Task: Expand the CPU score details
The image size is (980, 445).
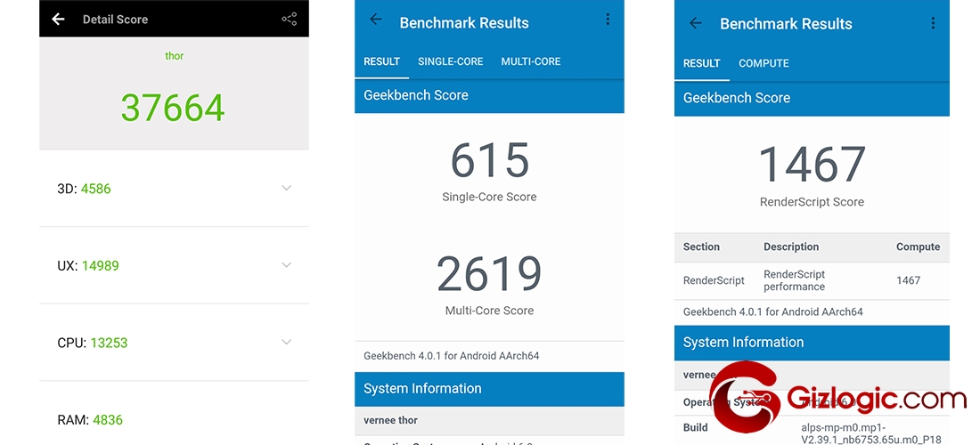Action: coord(286,342)
